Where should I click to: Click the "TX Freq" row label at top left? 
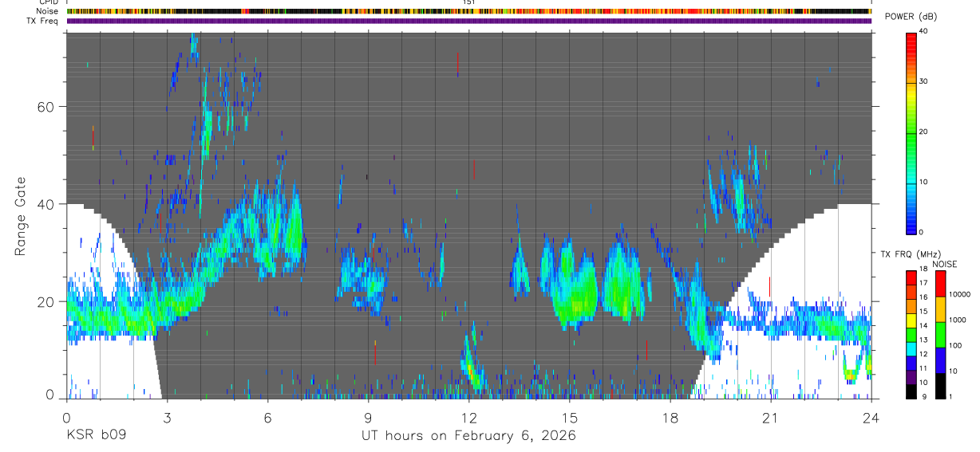pyautogui.click(x=43, y=20)
